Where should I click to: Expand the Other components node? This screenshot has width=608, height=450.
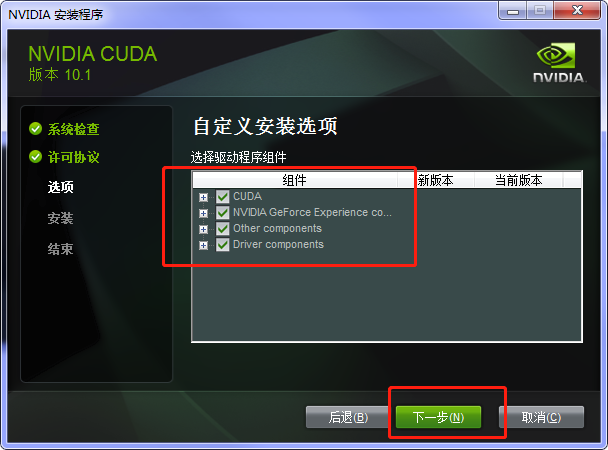pos(203,229)
